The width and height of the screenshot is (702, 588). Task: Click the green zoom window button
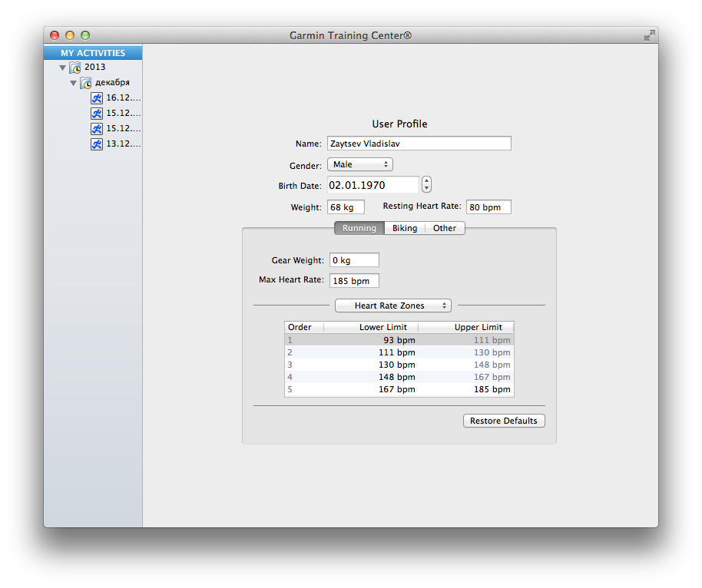coord(85,35)
